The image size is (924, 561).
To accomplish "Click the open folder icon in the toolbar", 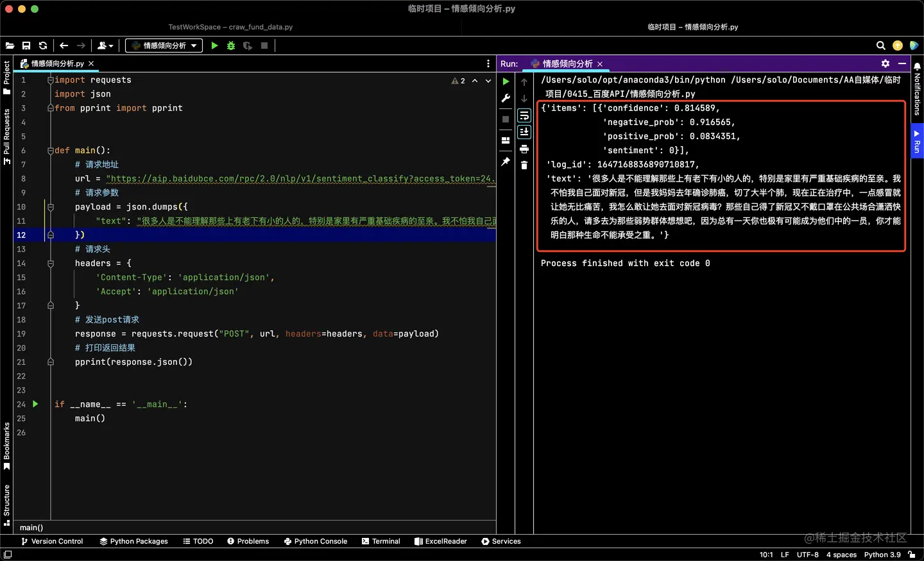I will pos(10,46).
